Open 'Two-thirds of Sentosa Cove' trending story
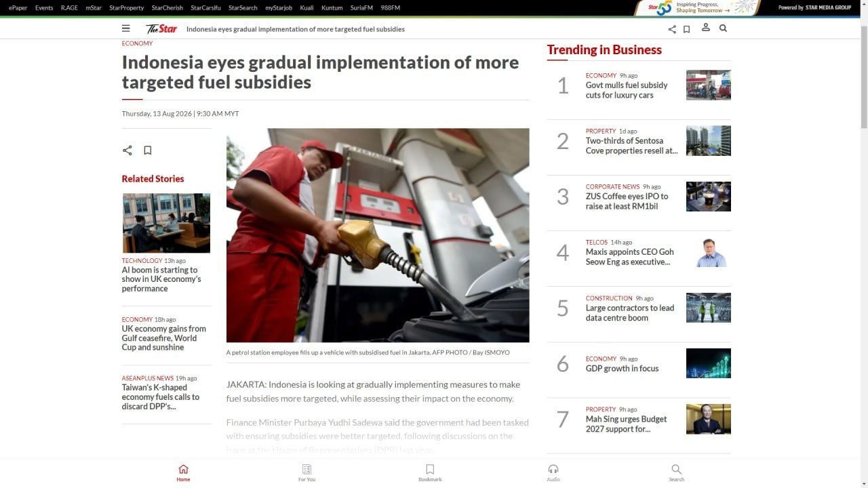Screen dimensions: 868x488 click(x=631, y=146)
